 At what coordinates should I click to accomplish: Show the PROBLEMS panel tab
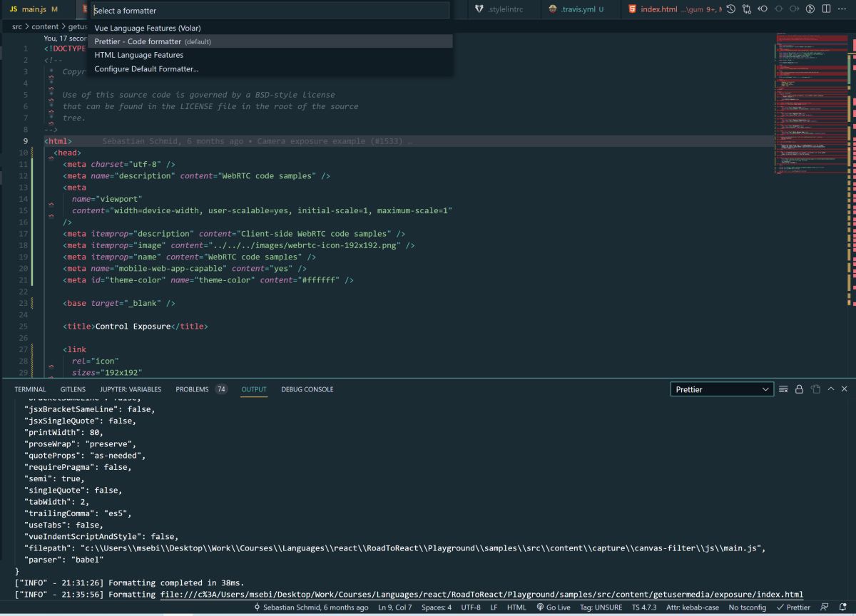(x=192, y=389)
